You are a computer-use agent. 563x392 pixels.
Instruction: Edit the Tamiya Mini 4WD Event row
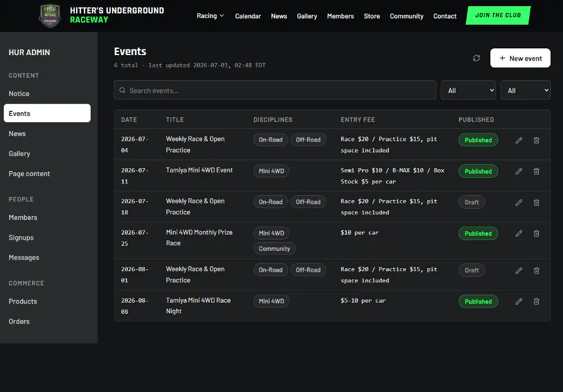click(519, 172)
